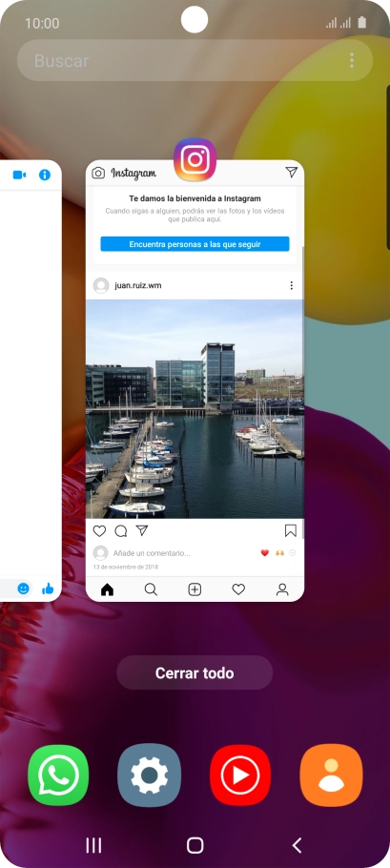Switch to the Instagram search tab
Image resolution: width=390 pixels, height=868 pixels.
151,589
